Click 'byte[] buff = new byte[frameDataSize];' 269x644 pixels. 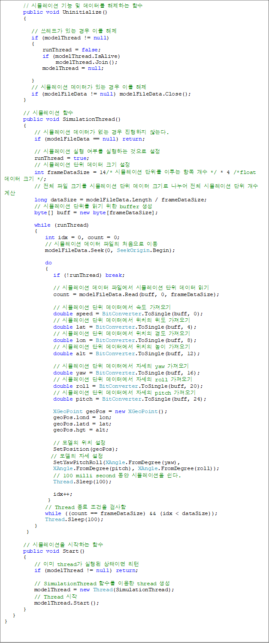96,213
